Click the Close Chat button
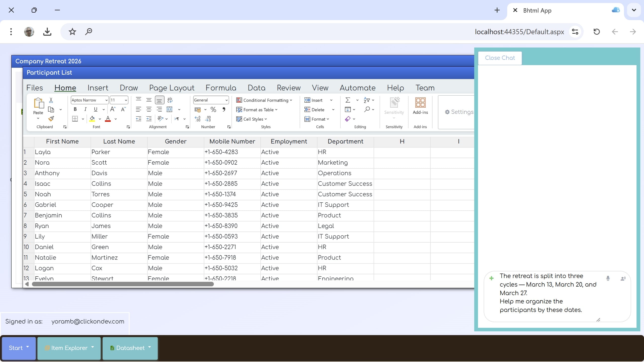The image size is (644, 362). point(500,58)
